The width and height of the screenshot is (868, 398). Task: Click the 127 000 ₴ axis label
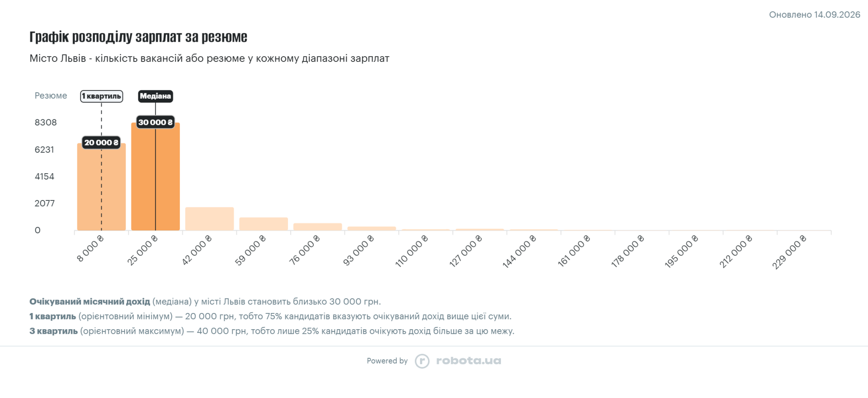tap(465, 251)
